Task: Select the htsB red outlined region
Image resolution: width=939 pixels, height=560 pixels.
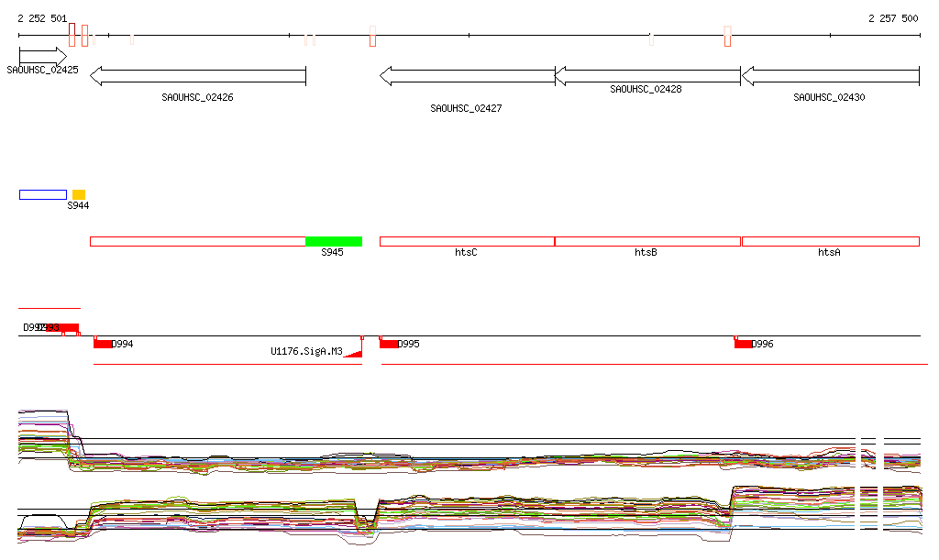Action: [648, 242]
